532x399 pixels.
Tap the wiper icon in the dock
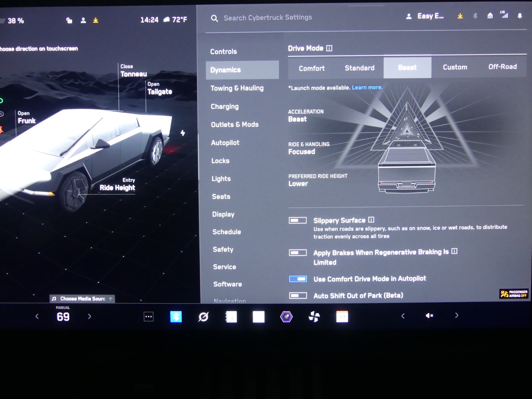pyautogui.click(x=203, y=317)
